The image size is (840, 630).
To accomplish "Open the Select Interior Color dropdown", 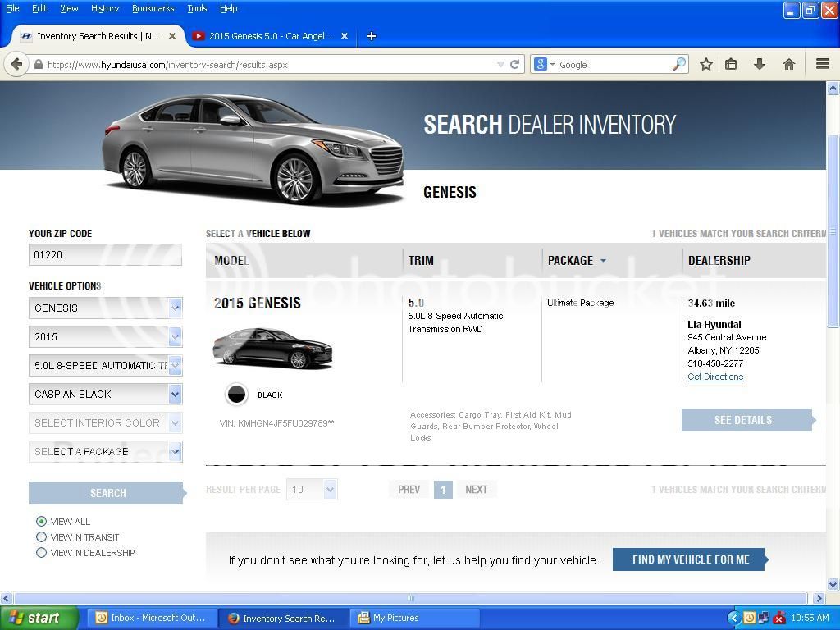I will pyautogui.click(x=106, y=422).
